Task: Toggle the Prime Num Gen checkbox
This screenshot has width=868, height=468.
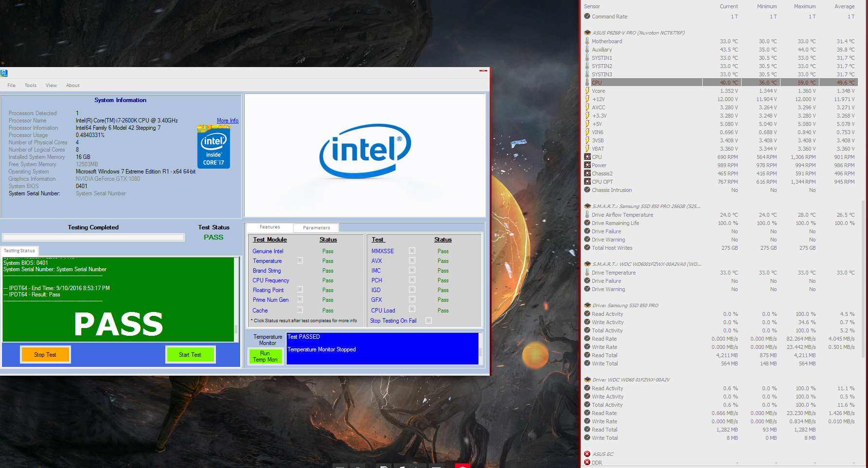Action: [x=300, y=299]
